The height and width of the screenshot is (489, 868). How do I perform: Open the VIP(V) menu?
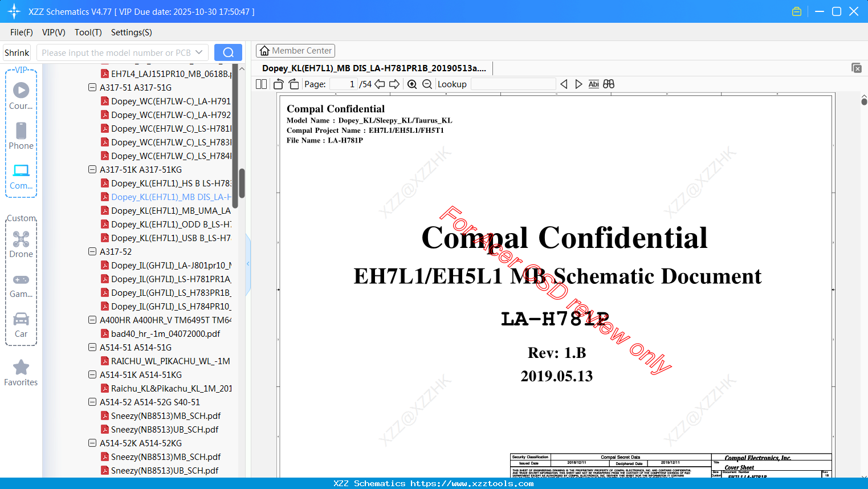click(x=54, y=32)
